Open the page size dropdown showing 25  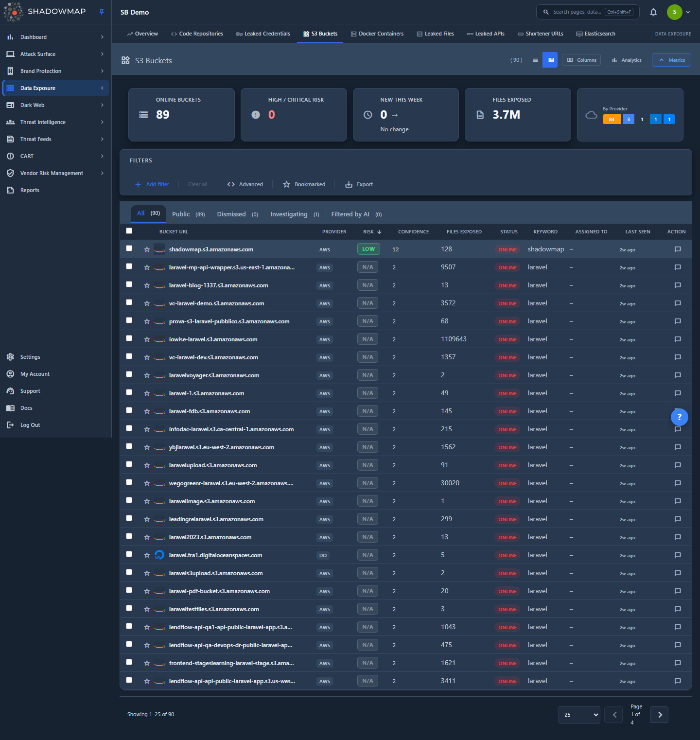point(579,715)
